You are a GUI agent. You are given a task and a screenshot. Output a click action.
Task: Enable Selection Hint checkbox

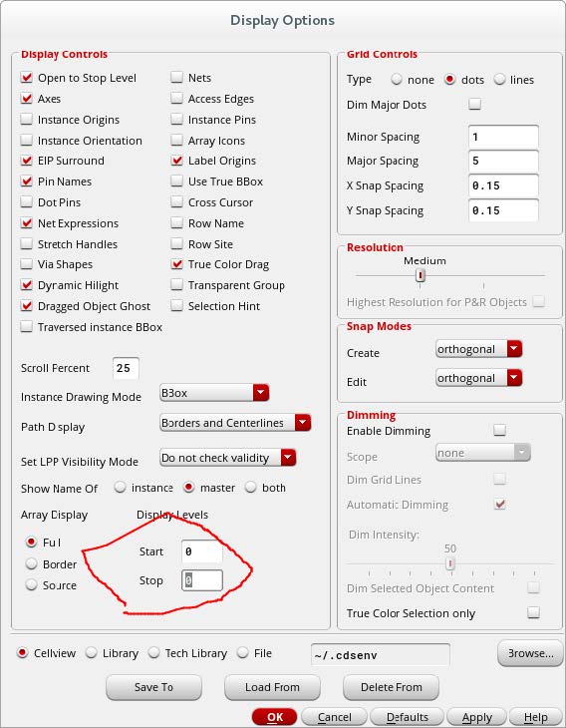[176, 305]
